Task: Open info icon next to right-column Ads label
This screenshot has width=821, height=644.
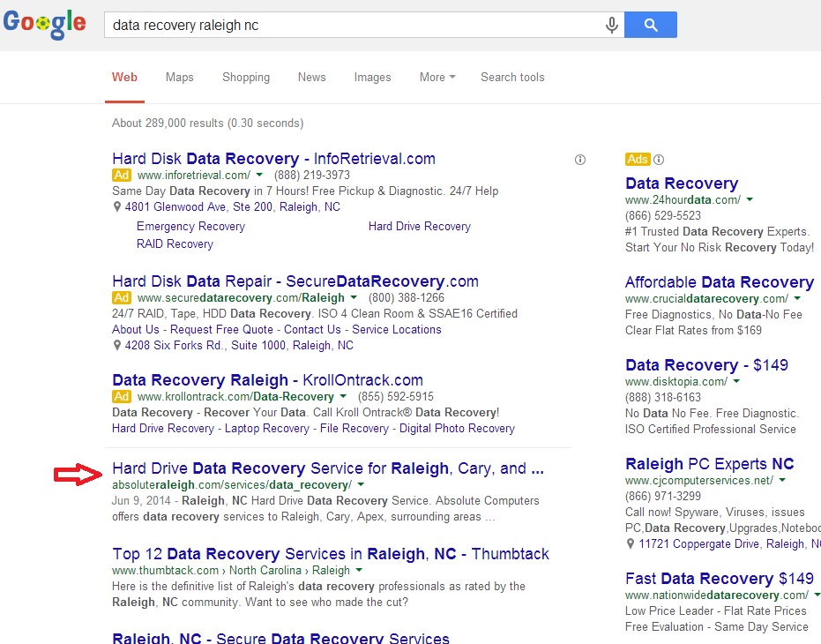Action: [x=660, y=160]
